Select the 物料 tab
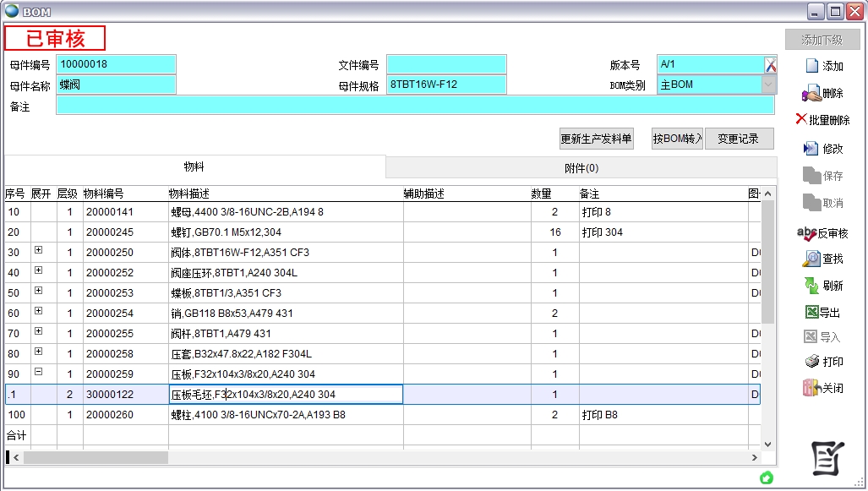This screenshot has width=868, height=491. (194, 167)
